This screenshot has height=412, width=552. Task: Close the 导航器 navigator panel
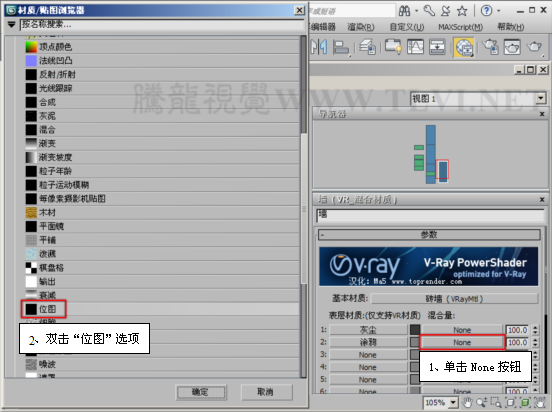click(542, 114)
